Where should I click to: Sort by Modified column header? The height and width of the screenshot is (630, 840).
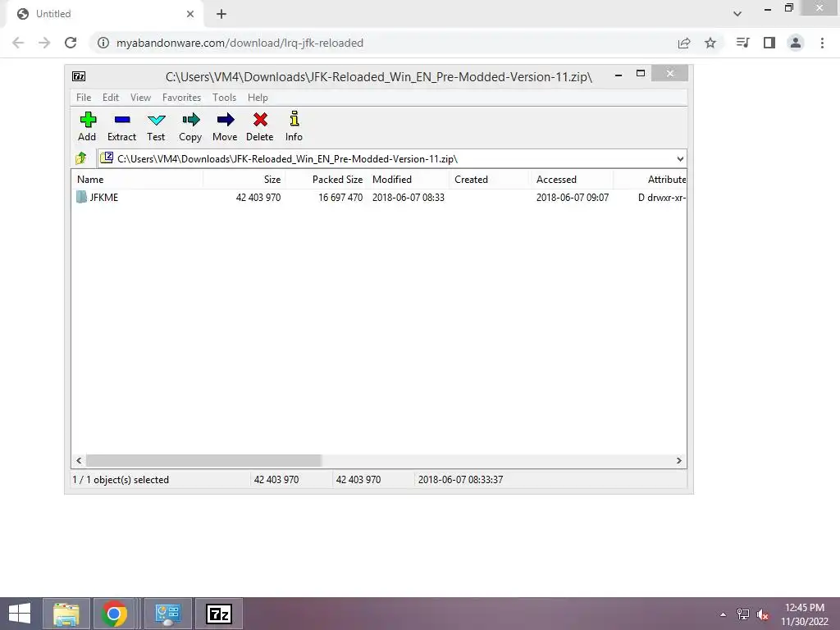tap(408, 180)
